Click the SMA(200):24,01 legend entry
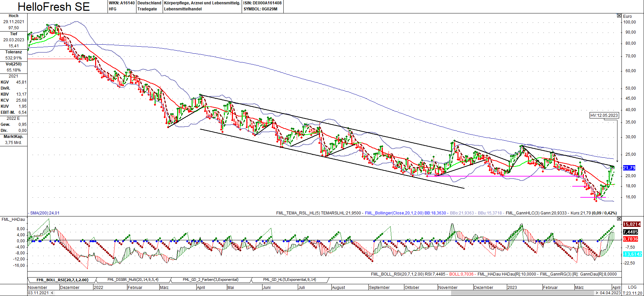This screenshot has height=296, width=644. click(x=45, y=213)
